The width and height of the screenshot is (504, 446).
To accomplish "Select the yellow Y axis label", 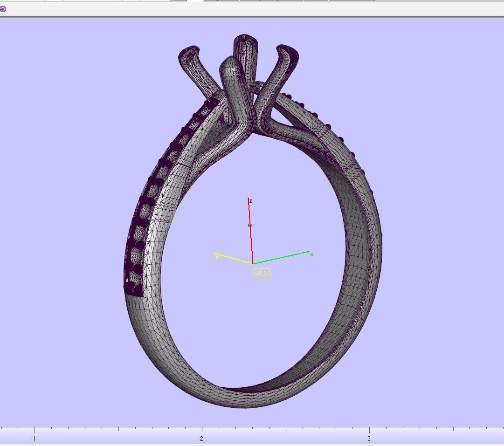I will tap(217, 256).
